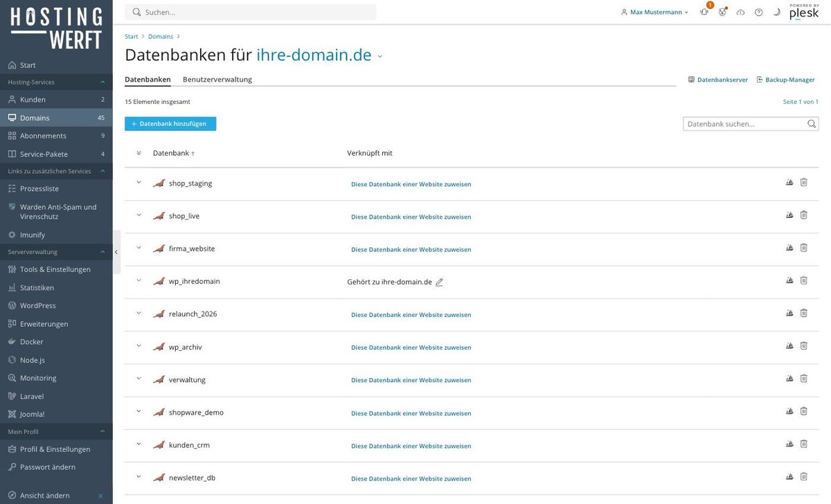Delete the shopware_demo database
This screenshot has height=504, width=831.
tap(804, 411)
